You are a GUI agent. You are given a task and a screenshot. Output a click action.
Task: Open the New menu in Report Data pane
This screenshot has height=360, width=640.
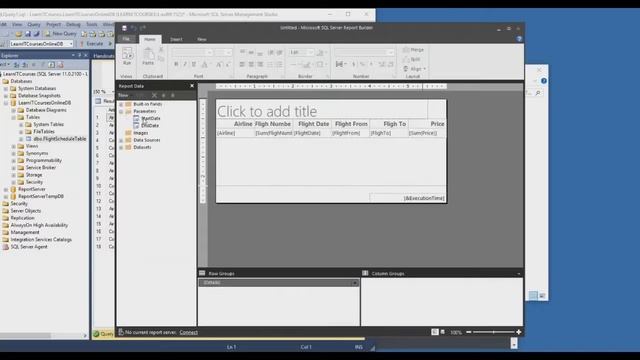[x=123, y=95]
